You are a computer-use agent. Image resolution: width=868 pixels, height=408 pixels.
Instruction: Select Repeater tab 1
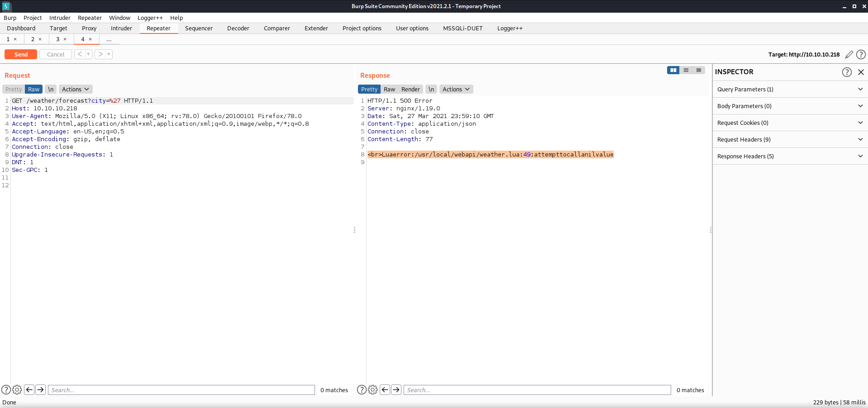coord(8,39)
